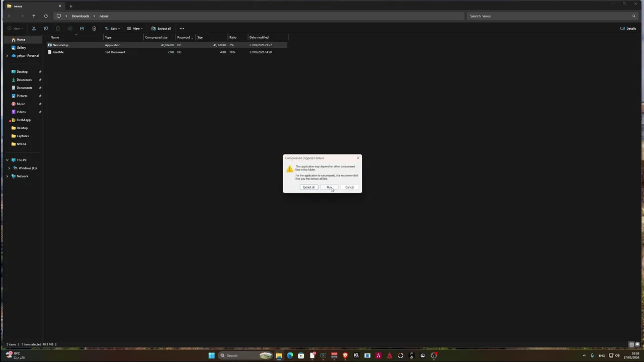Open the View dropdown
The image size is (644, 362).
(134, 28)
